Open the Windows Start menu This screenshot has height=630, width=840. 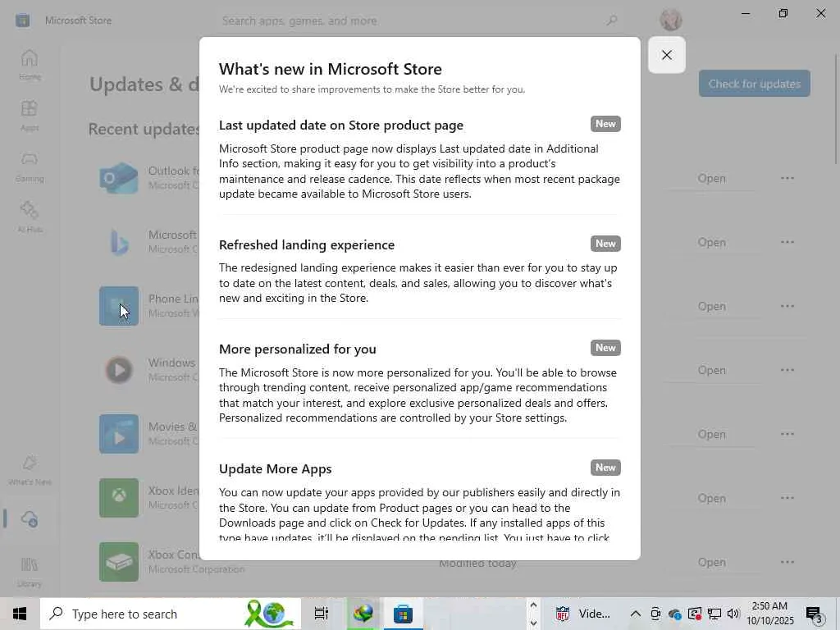[20, 614]
